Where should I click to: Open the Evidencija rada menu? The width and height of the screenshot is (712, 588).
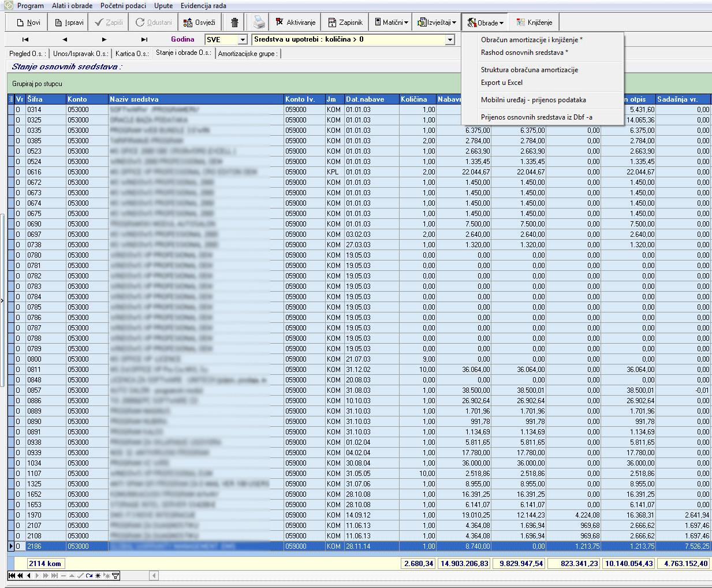(x=203, y=6)
